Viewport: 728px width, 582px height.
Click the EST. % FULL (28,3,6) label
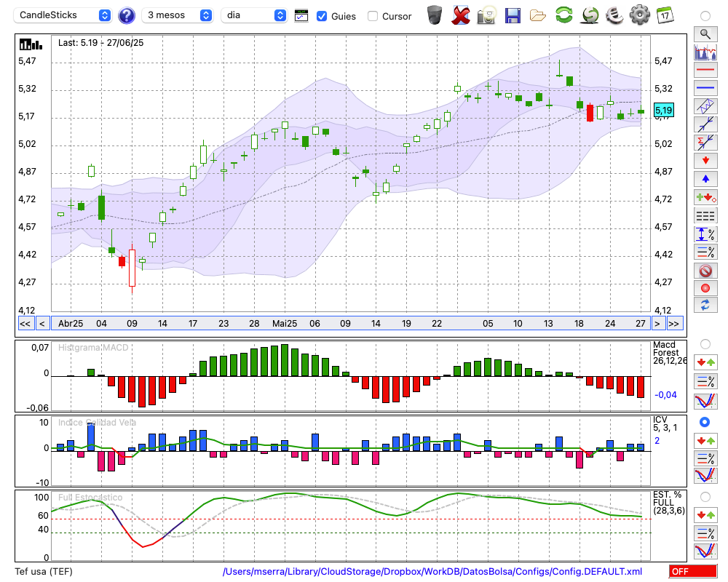point(669,503)
